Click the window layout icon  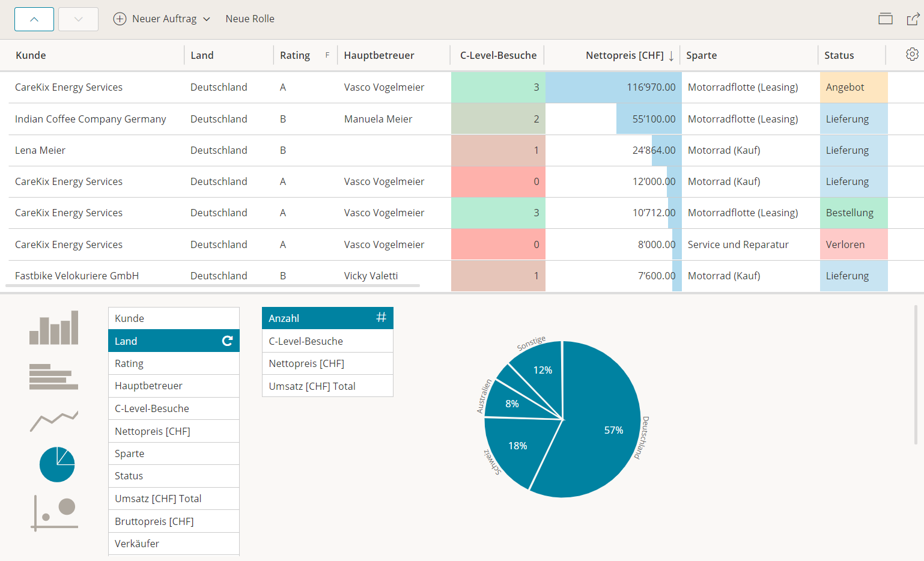[x=886, y=19]
